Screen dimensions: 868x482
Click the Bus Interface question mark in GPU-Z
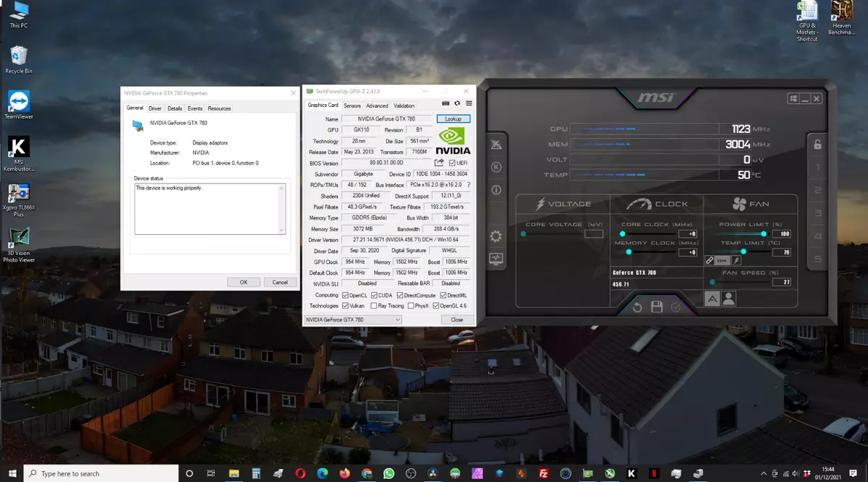click(x=469, y=185)
